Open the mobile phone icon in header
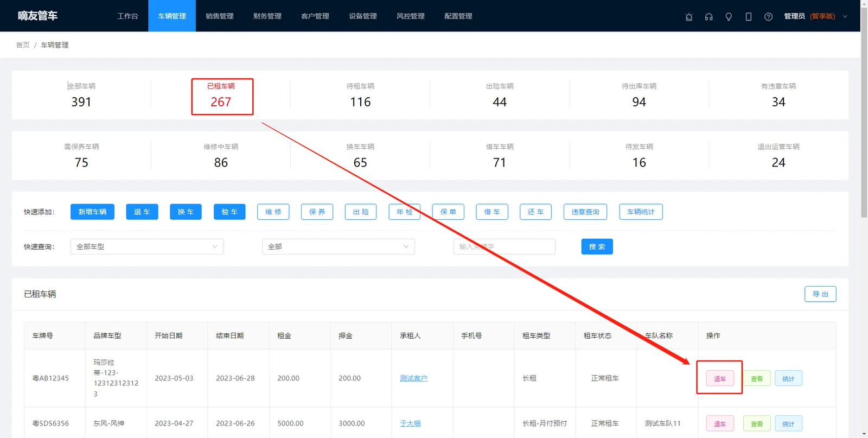Screen dimensions: 868x438 pos(749,16)
